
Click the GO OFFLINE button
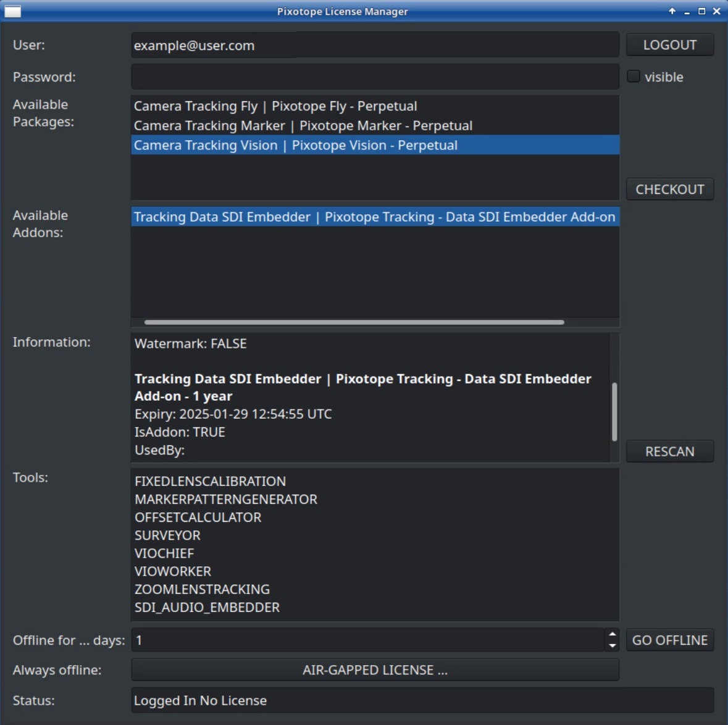[x=669, y=640]
